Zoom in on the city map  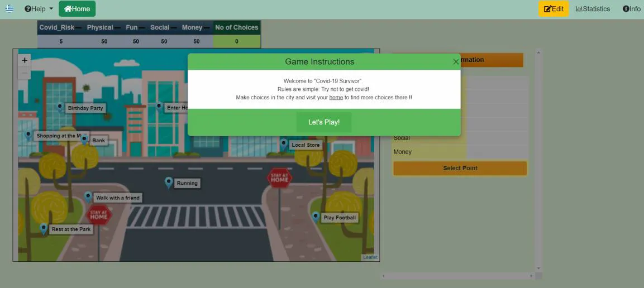coord(25,60)
